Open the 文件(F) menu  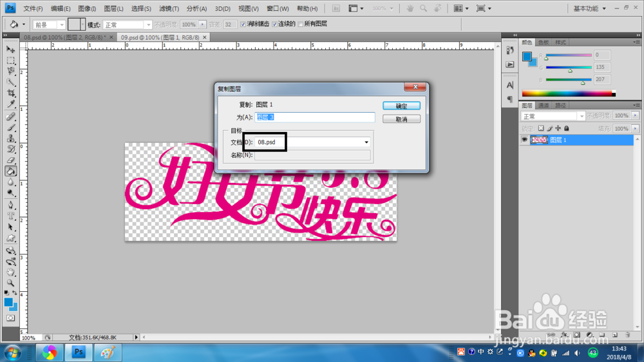tap(33, 8)
